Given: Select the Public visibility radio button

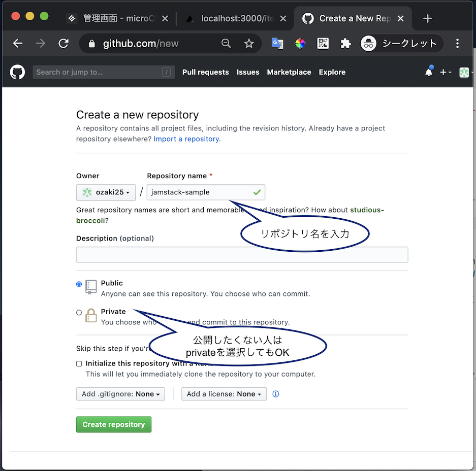Looking at the screenshot, I should click(79, 284).
